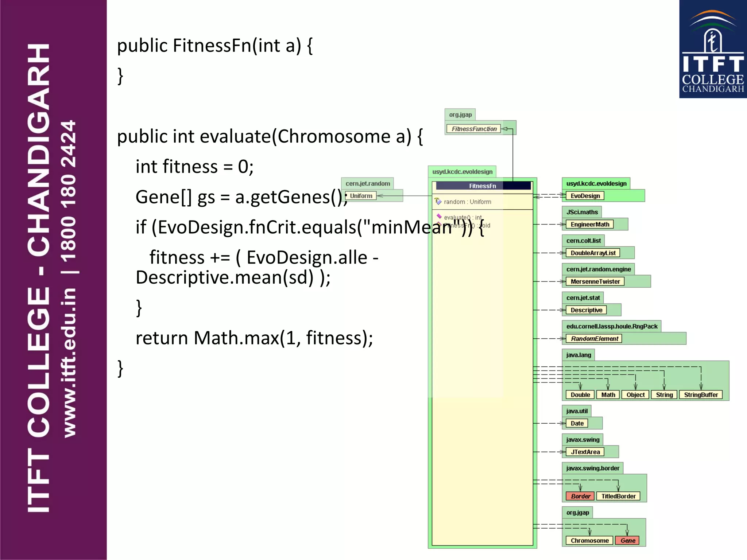Select the Uniform class box
The width and height of the screenshot is (747, 560).
[361, 196]
